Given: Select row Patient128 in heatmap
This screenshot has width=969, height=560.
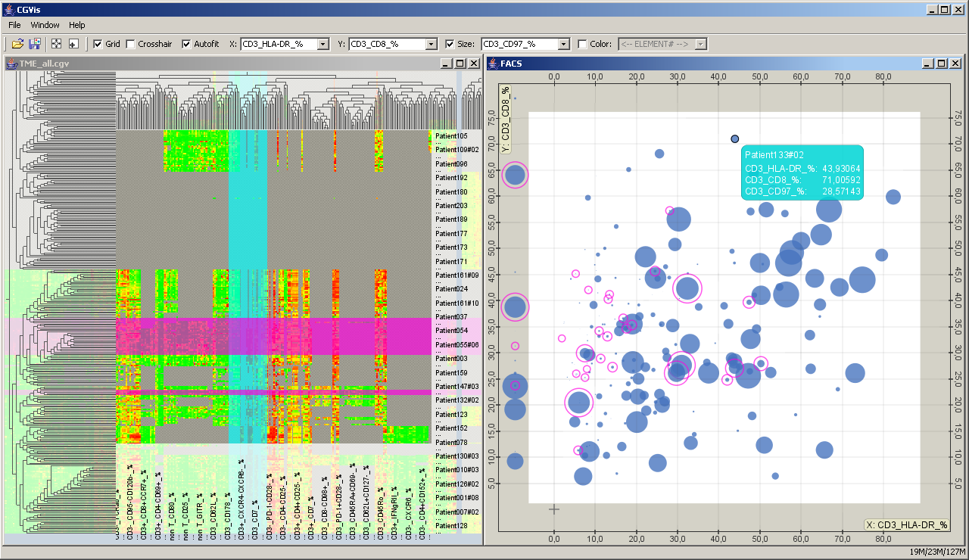Looking at the screenshot, I should [450, 526].
